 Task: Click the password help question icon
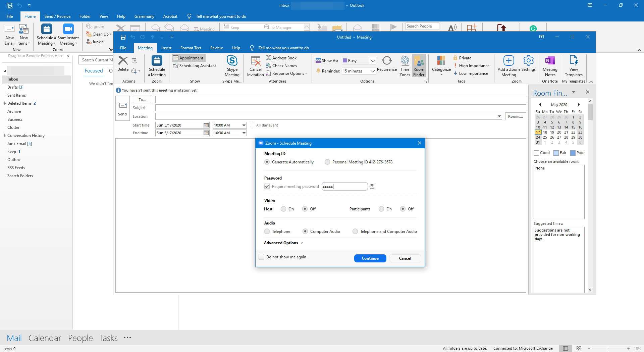372,187
